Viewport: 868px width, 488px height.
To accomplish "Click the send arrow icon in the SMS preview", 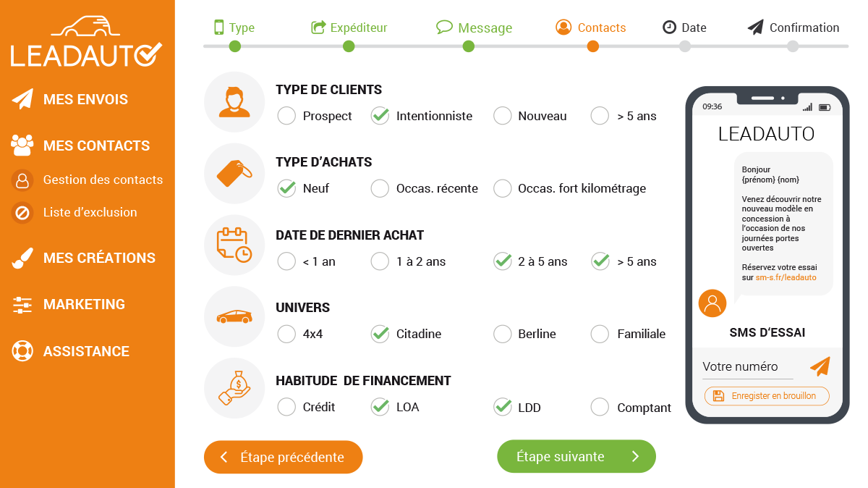I will (x=820, y=368).
